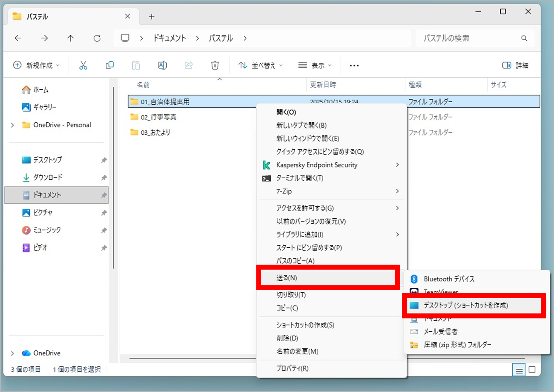Open the three-dot See more menu

pos(354,65)
